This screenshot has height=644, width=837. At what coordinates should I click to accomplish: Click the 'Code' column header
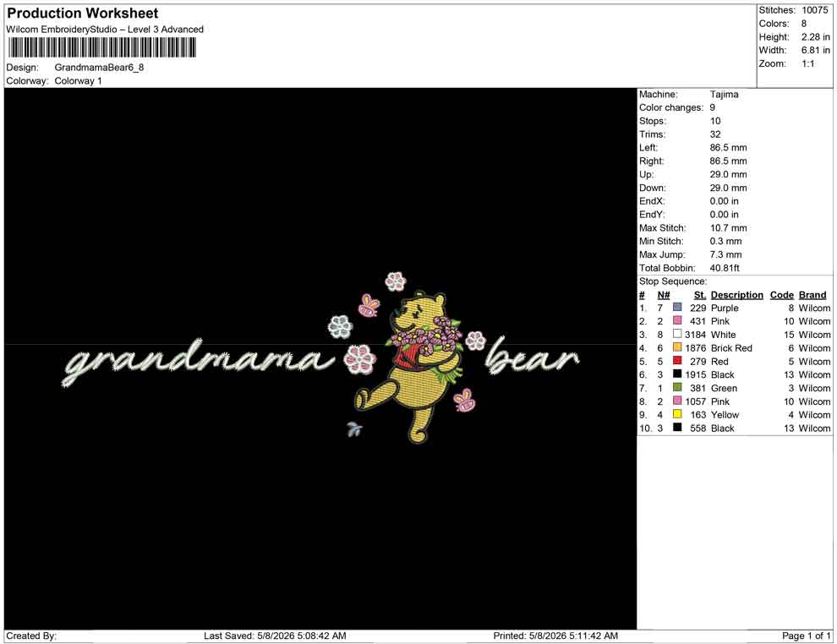coord(781,294)
